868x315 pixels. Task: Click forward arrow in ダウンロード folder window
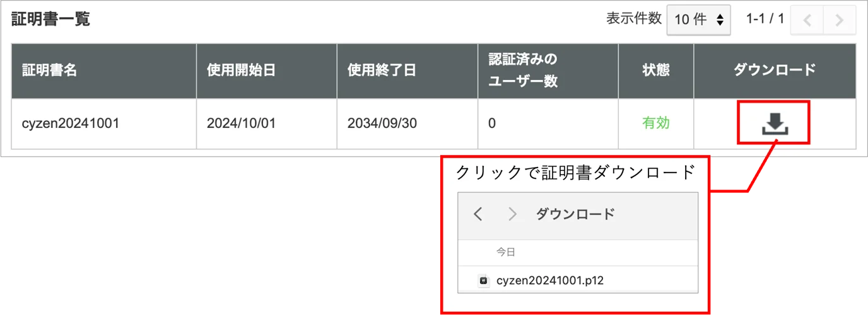point(512,214)
